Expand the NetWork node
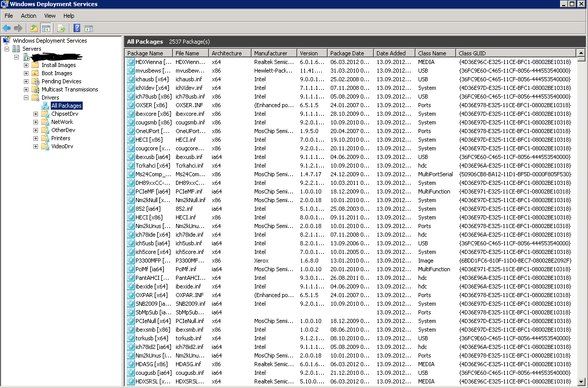This screenshot has width=588, height=388. [x=36, y=122]
